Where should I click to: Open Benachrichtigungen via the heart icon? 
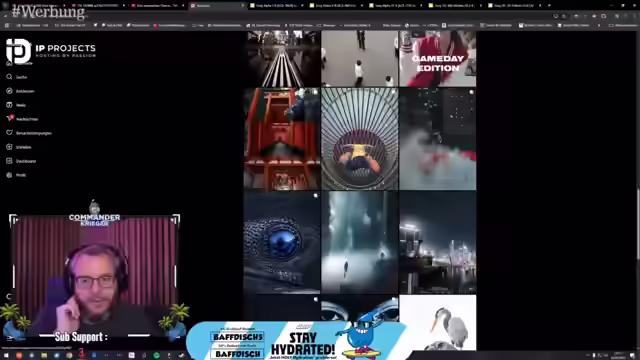tap(29, 133)
